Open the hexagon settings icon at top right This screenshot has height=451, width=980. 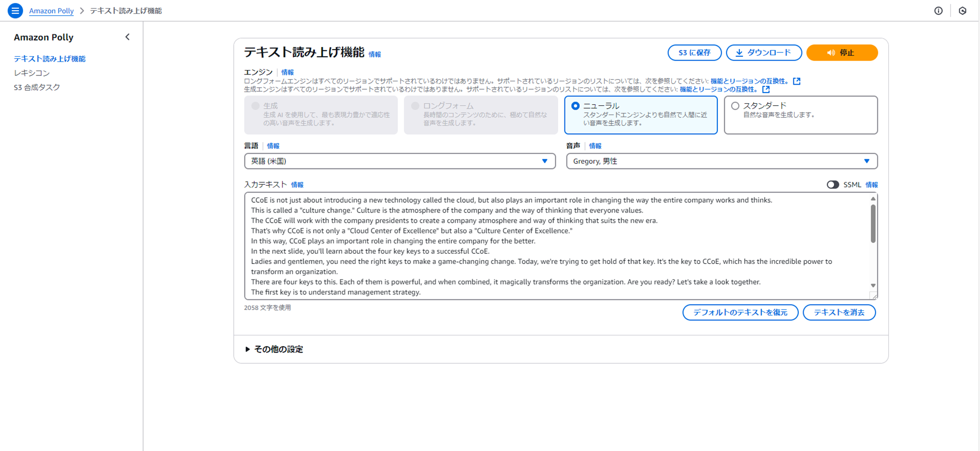coord(962,11)
